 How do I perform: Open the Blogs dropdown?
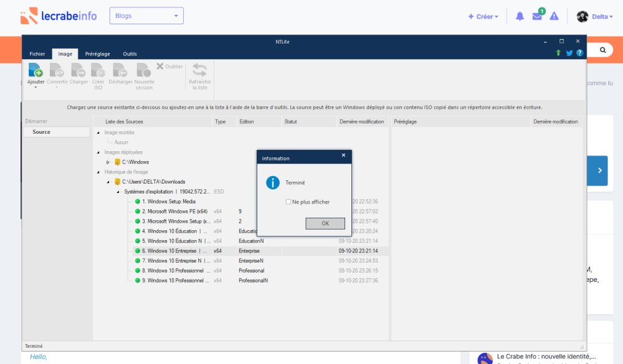(146, 16)
